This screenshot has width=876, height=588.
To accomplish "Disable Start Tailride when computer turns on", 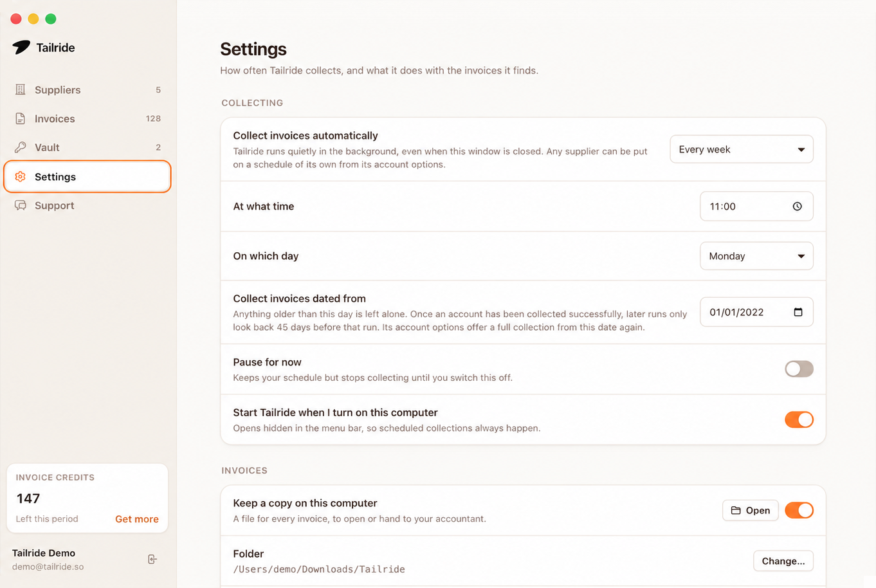I will click(799, 419).
